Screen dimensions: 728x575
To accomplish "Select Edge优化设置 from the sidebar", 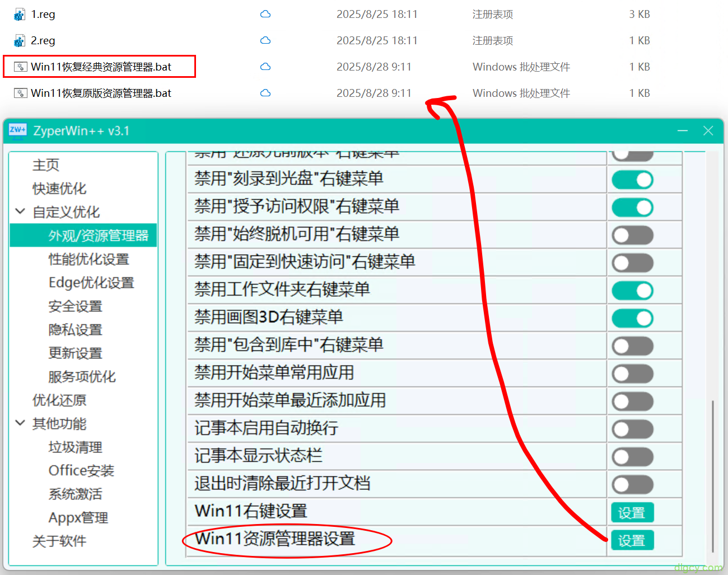I will (91, 283).
